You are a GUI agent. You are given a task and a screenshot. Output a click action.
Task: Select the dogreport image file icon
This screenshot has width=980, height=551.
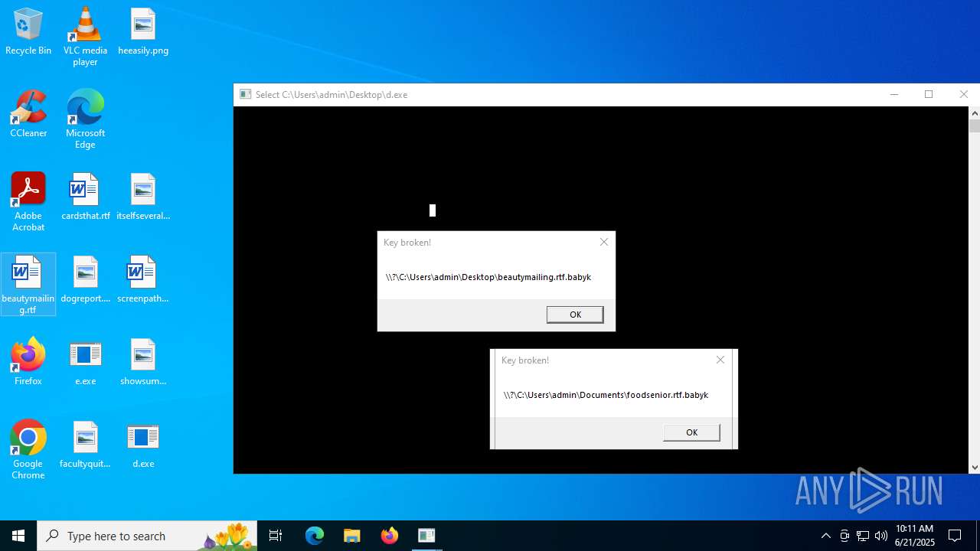[x=85, y=280]
